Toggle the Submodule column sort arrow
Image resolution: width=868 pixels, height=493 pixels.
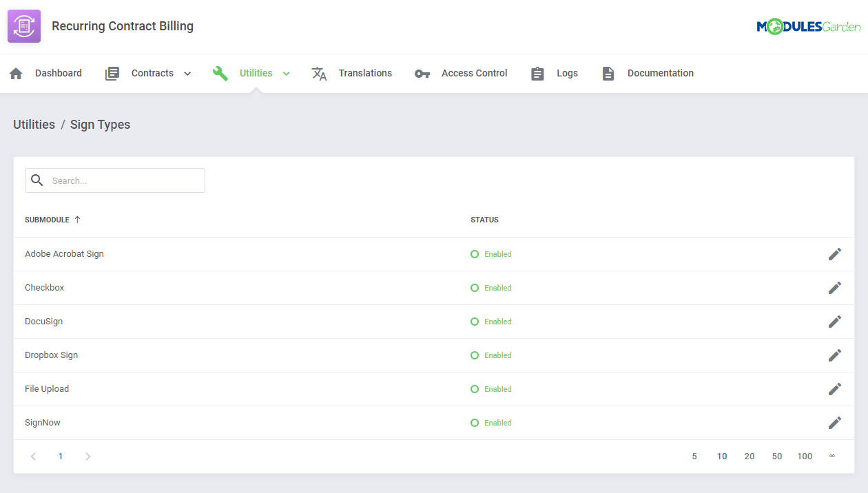76,219
